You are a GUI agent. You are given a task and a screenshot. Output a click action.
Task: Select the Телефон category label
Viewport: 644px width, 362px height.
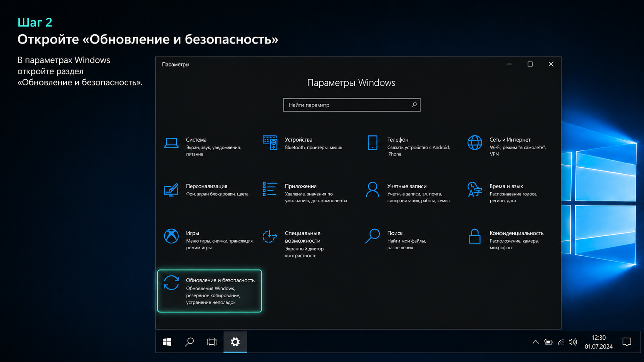pyautogui.click(x=397, y=140)
